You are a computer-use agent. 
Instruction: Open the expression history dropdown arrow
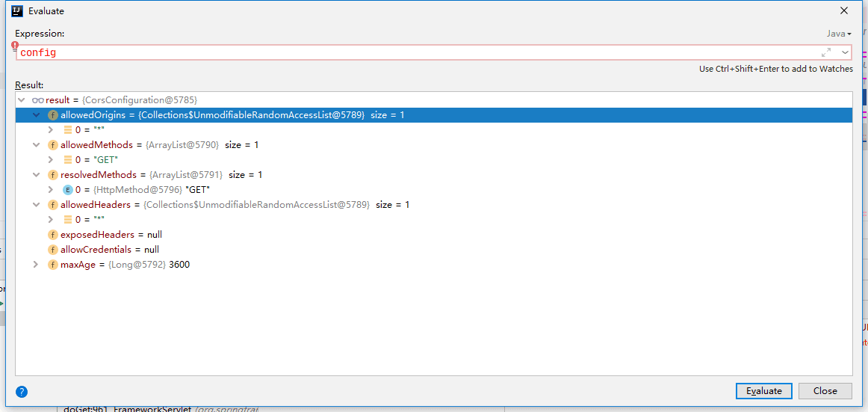(846, 52)
